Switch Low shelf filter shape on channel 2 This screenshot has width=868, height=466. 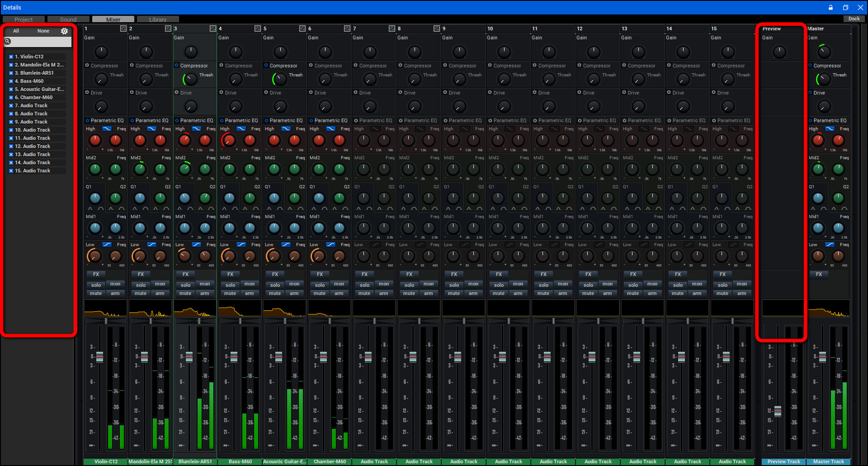pos(151,245)
